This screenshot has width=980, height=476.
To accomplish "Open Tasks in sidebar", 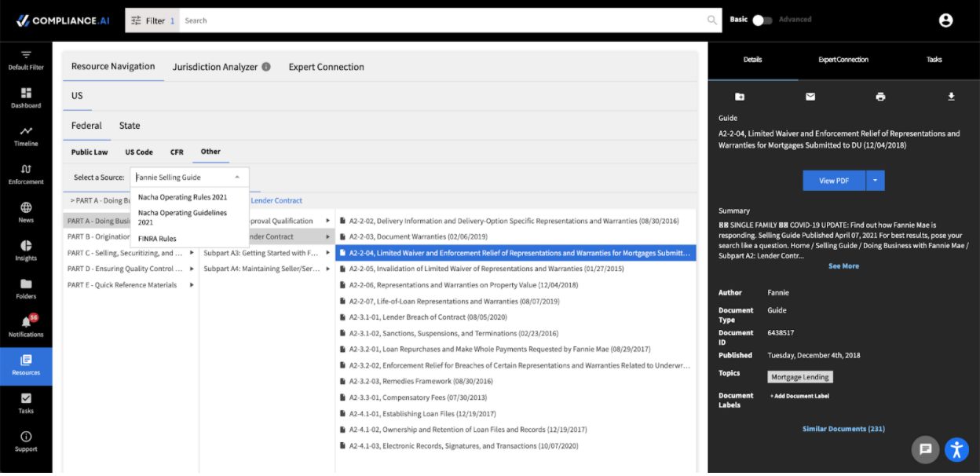I will [x=26, y=404].
